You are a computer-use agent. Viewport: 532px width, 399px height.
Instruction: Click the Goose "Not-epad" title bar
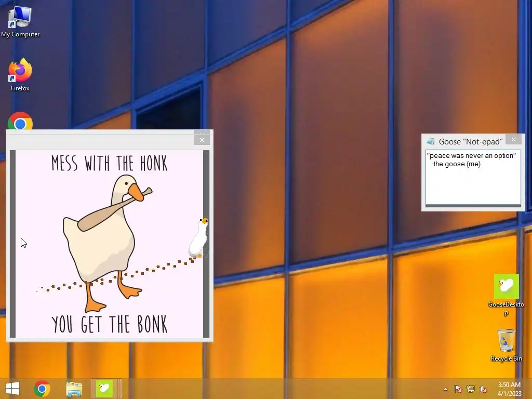click(470, 141)
